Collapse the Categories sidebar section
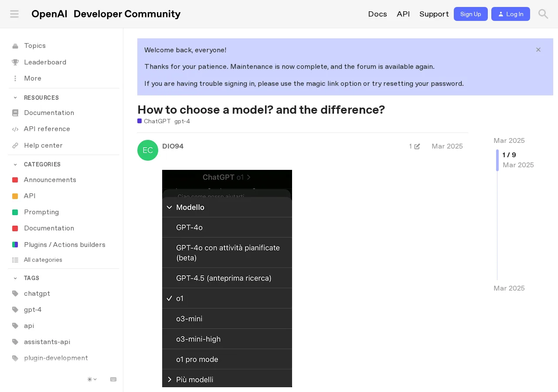558x392 pixels. [15, 164]
